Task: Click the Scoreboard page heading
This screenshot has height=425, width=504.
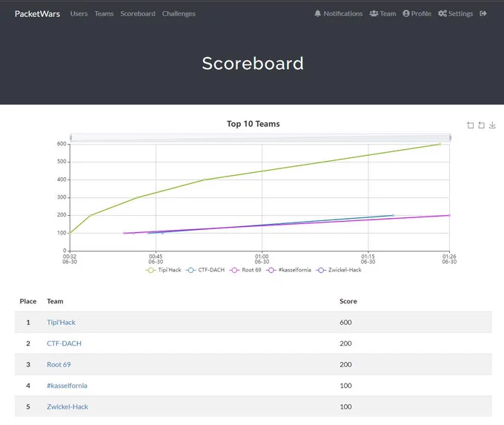Action: coord(253,63)
